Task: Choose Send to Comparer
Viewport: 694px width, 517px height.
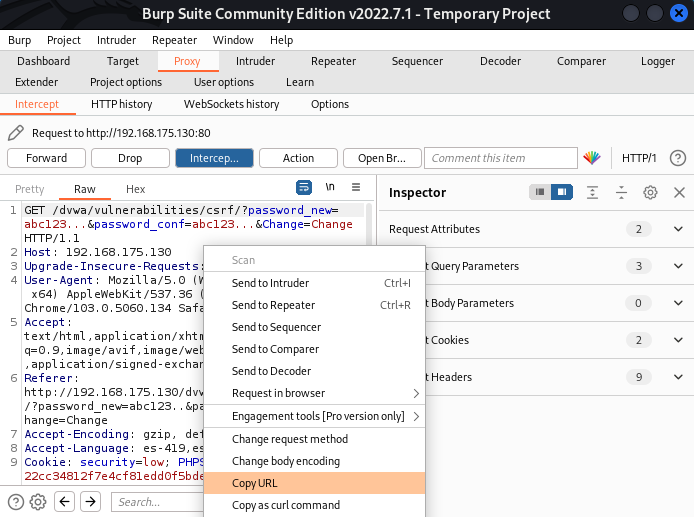Action: pos(314,349)
